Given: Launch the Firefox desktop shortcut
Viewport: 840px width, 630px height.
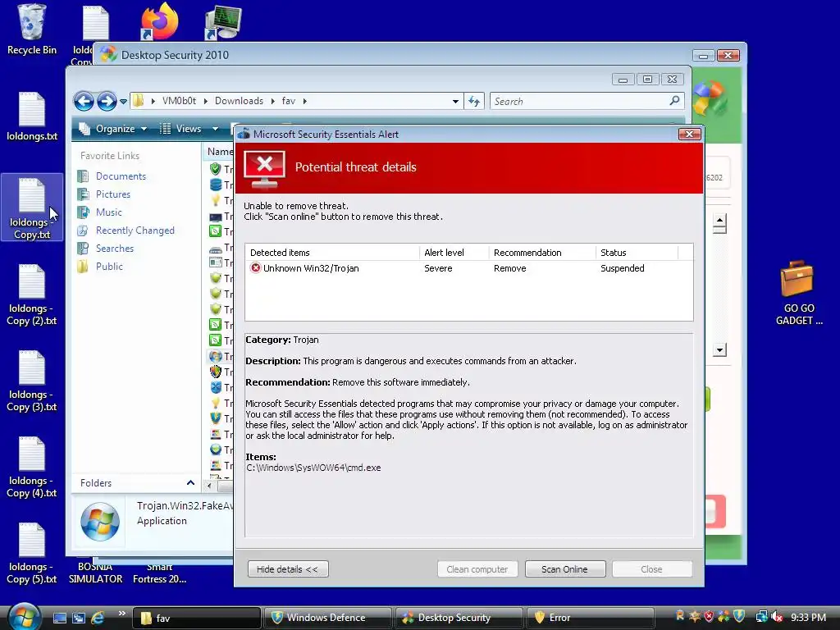Looking at the screenshot, I should click(x=159, y=21).
